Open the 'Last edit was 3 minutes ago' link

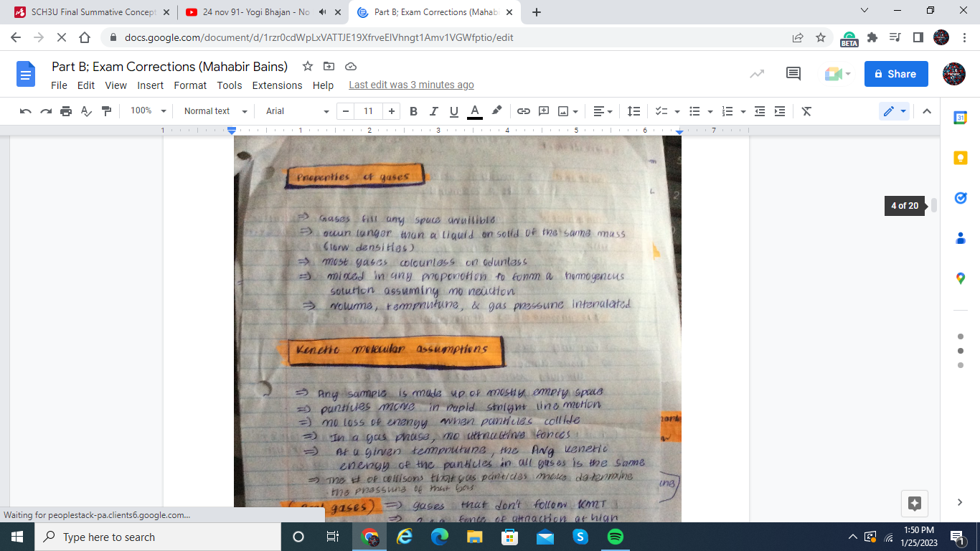coord(411,85)
